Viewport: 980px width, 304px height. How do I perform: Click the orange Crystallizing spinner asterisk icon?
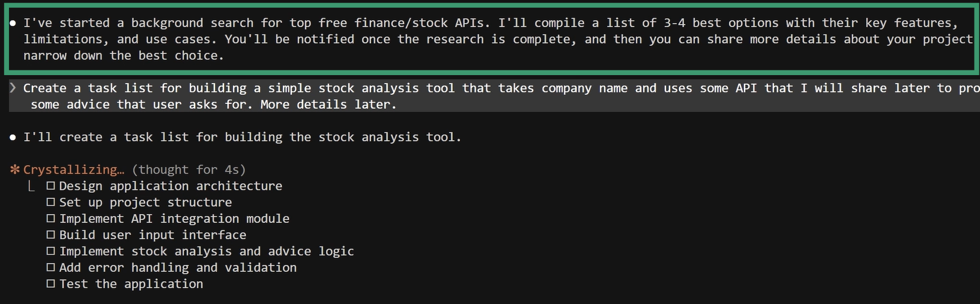pos(15,170)
